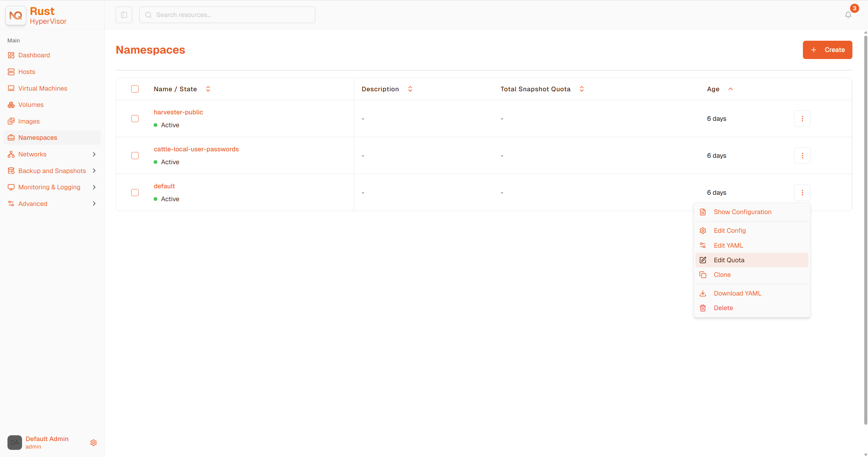
Task: Expand the Backup and Snapshots chevron
Action: pos(94,171)
